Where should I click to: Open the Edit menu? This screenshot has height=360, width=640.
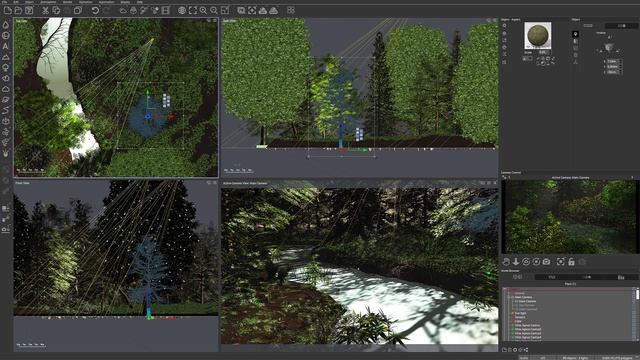pyautogui.click(x=16, y=2)
